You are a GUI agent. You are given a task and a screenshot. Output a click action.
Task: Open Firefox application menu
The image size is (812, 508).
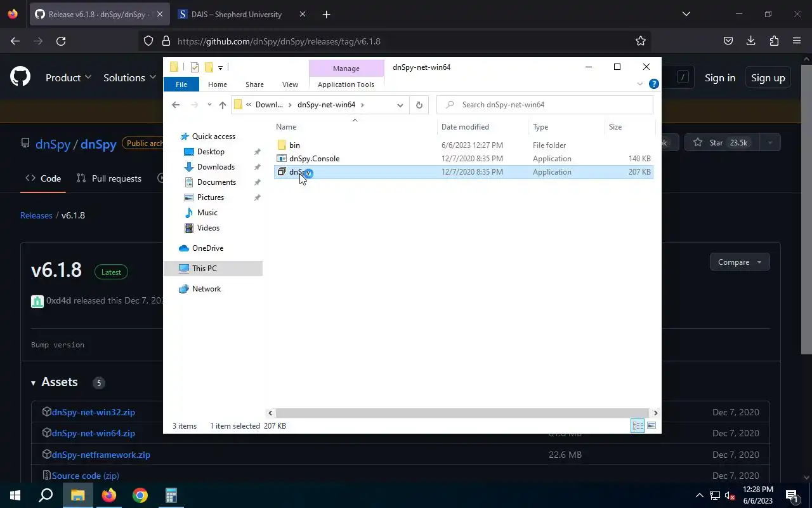point(797,41)
